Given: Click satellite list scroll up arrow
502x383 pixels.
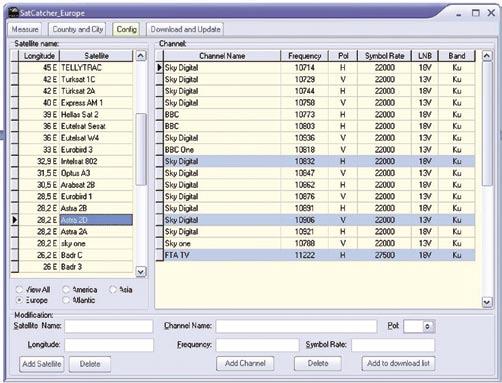Looking at the screenshot, I should 141,56.
